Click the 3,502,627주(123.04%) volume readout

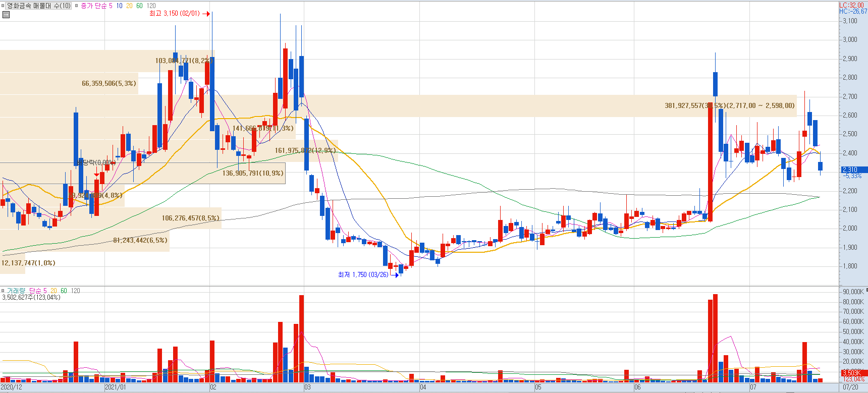coord(31,297)
